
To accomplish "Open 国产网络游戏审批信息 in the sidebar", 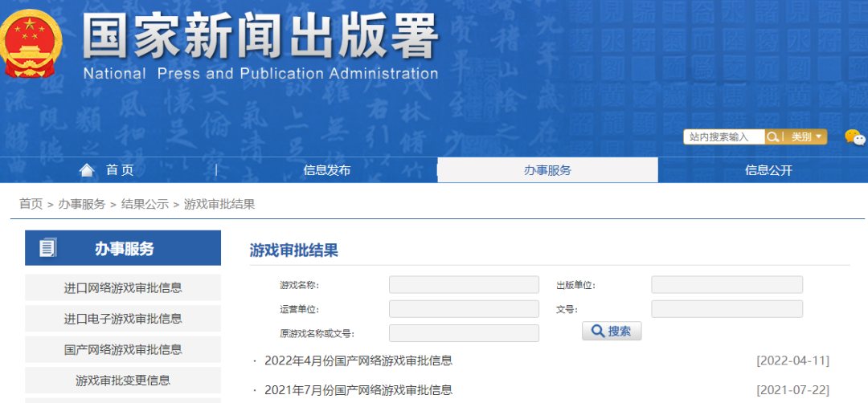I will click(x=123, y=349).
